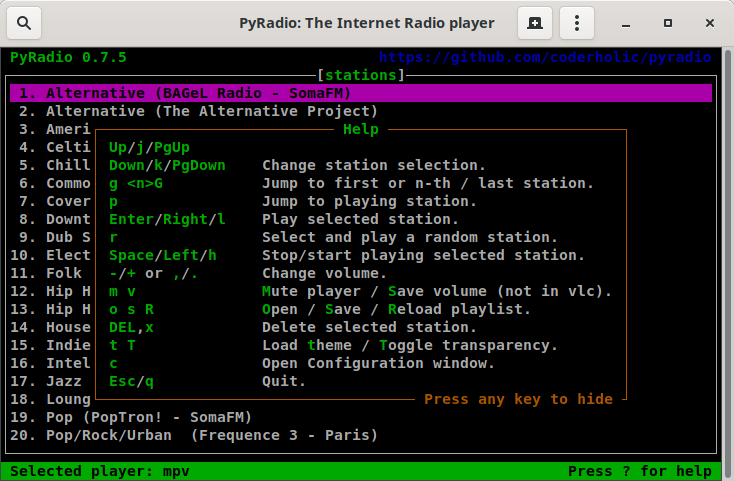This screenshot has width=734, height=481.
Task: Click 'Select and play a random station.'
Action: point(410,237)
